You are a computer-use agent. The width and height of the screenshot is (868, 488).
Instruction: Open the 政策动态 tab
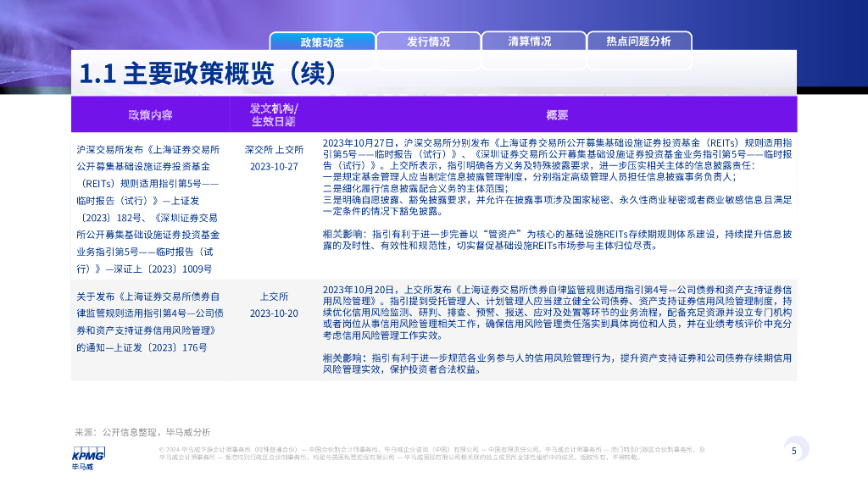point(321,41)
